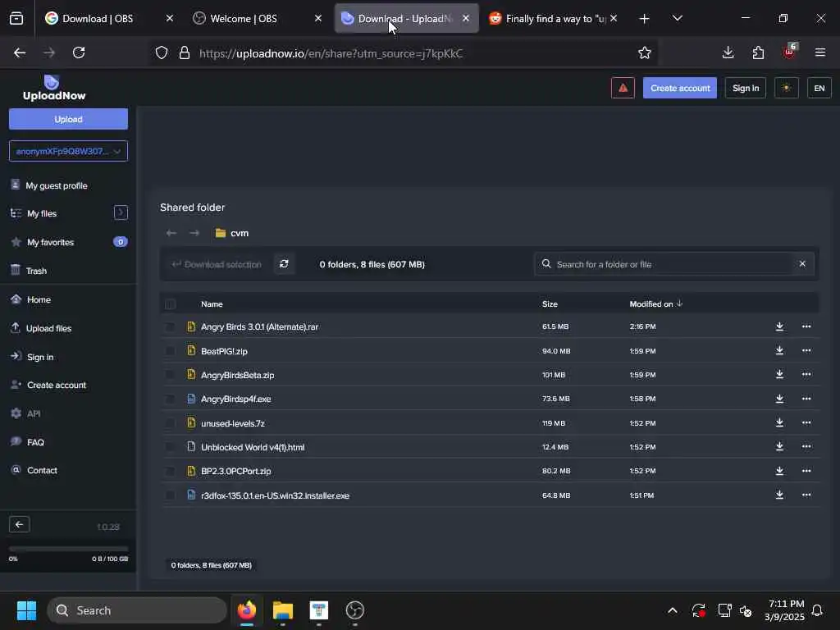This screenshot has width=840, height=630.
Task: Navigate back in shared folder
Action: pyautogui.click(x=171, y=233)
